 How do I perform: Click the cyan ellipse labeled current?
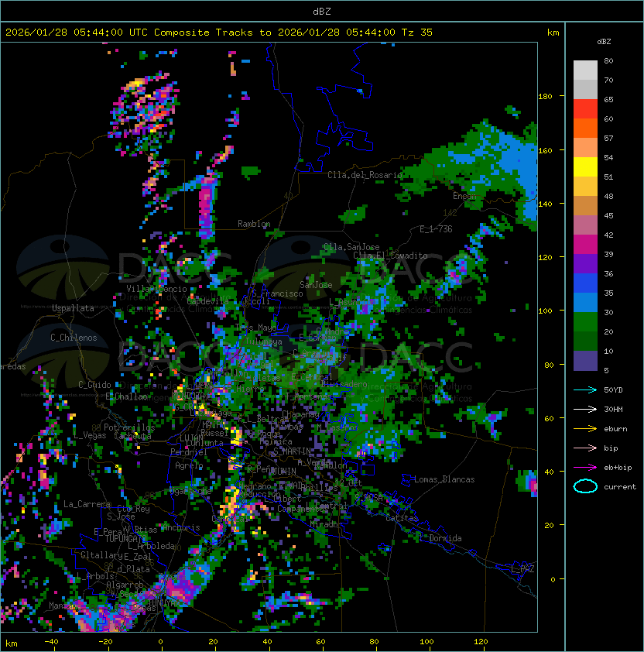pos(585,486)
